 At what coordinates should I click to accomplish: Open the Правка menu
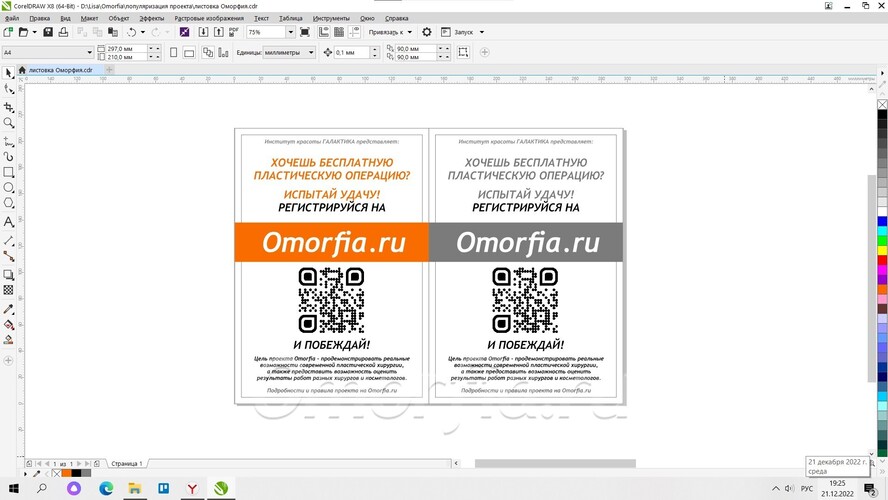click(x=40, y=18)
